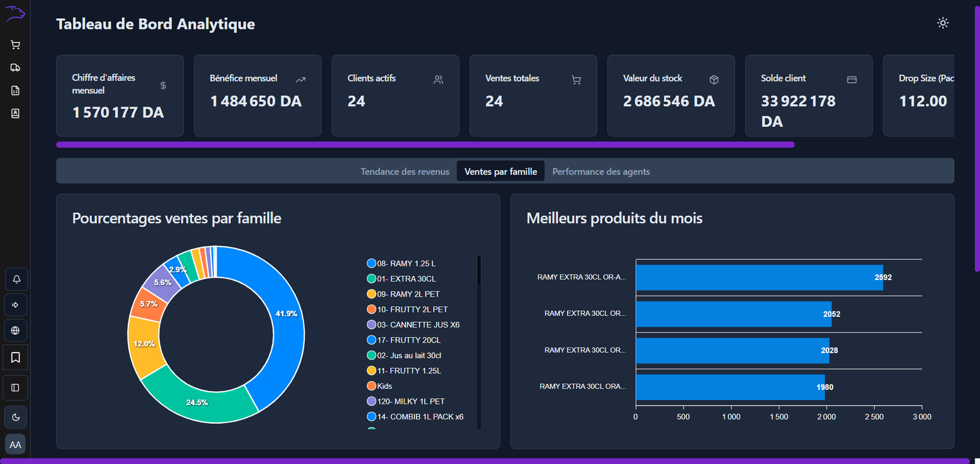The height and width of the screenshot is (464, 980).
Task: Click the bottom horizontal page scrollbar
Action: pyautogui.click(x=485, y=461)
